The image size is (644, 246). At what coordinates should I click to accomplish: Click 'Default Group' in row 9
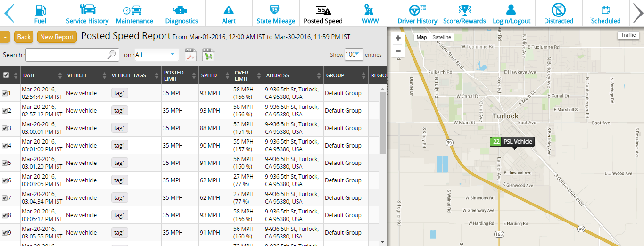pyautogui.click(x=343, y=233)
